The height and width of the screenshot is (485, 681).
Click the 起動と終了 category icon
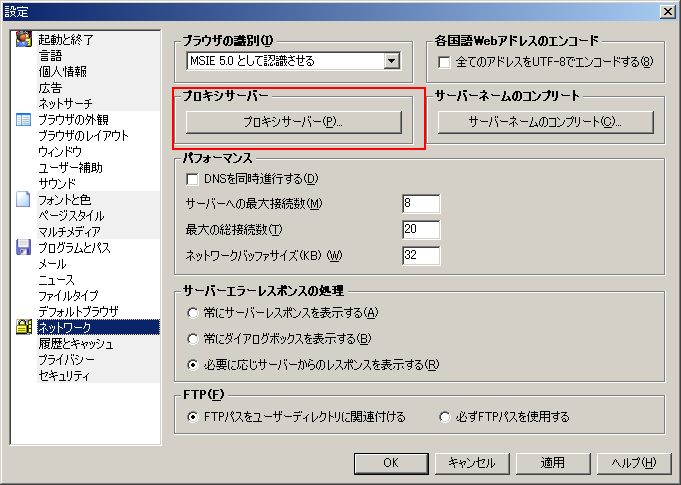(x=24, y=40)
